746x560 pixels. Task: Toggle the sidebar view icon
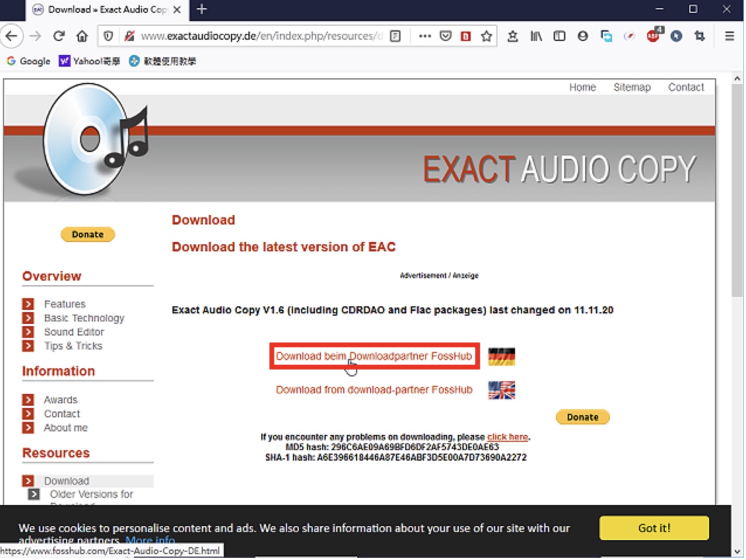click(559, 36)
